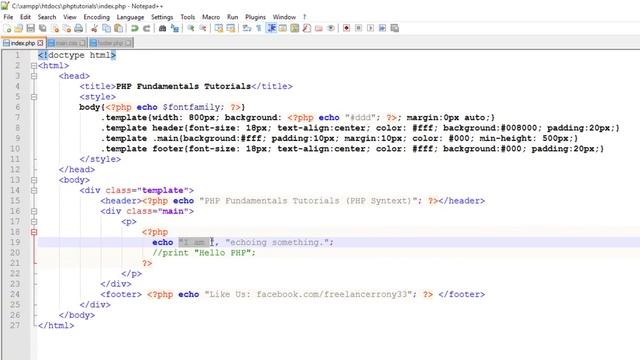Collapse the head fold on line 3
640x360 pixels.
tap(34, 76)
